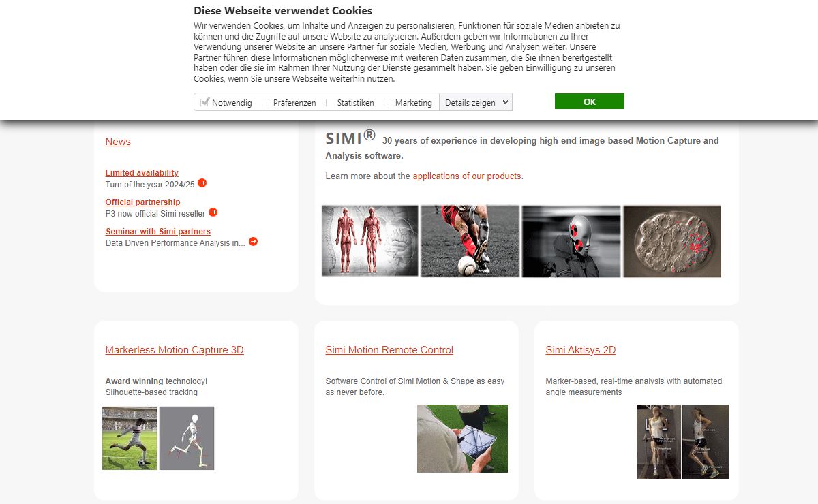Enable the Präferenzen cookie checkbox
Image resolution: width=818 pixels, height=504 pixels.
pos(266,102)
